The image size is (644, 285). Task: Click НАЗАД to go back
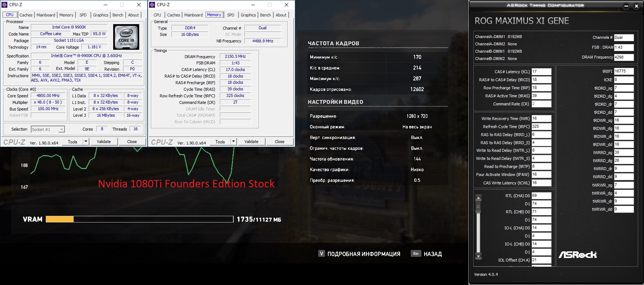[x=433, y=254]
